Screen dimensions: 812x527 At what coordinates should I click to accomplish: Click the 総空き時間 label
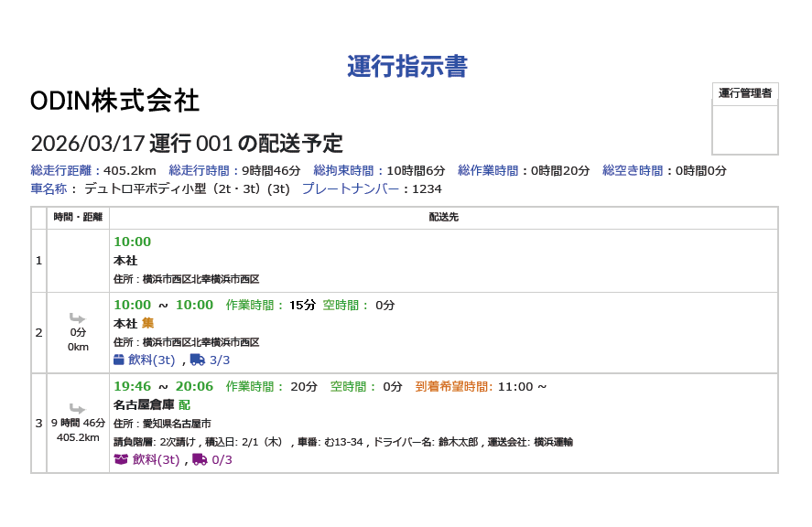click(635, 170)
